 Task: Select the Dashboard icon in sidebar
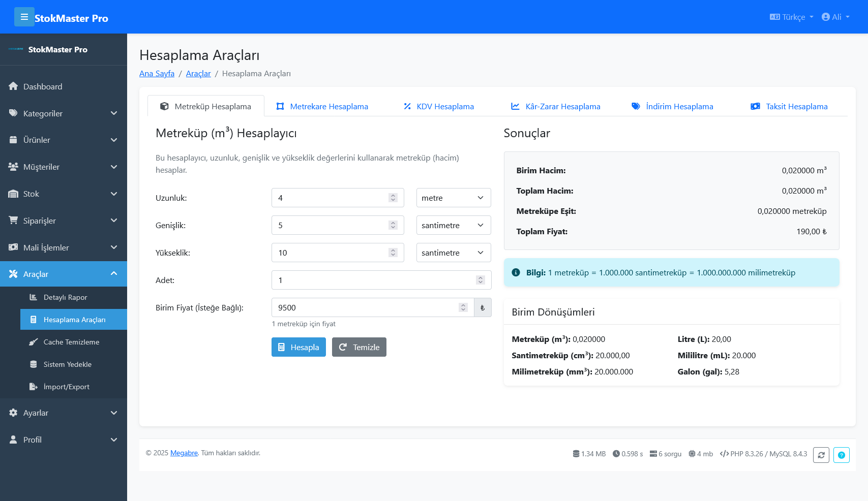(x=13, y=86)
